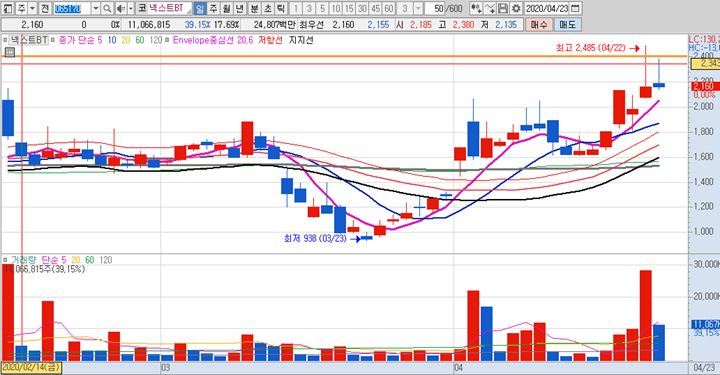The width and height of the screenshot is (720, 375).
Task: Choose the 60 interval button
Action: [x=389, y=8]
